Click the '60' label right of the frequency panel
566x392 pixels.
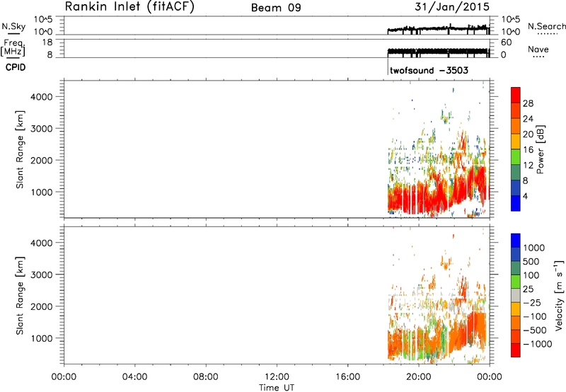coord(506,42)
